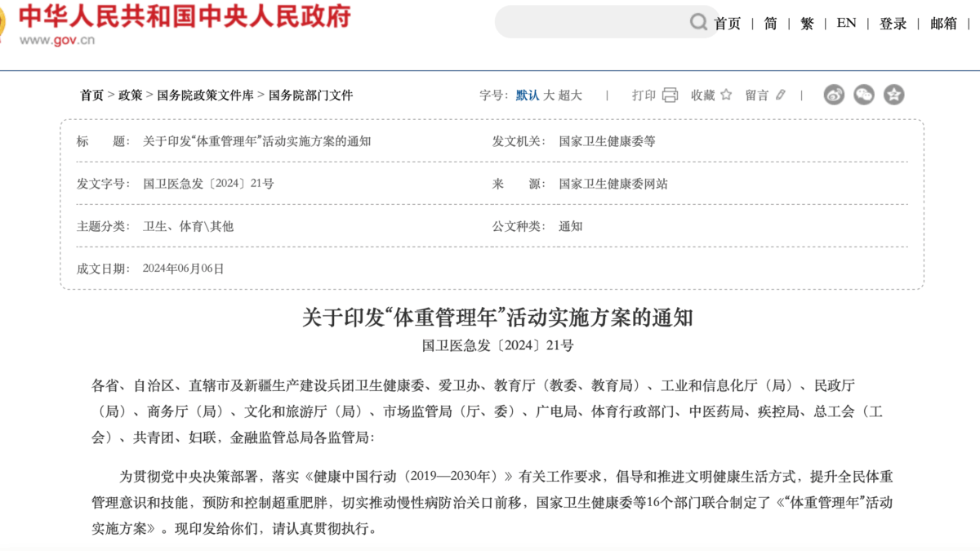Select document number under the headline

pos(498,345)
